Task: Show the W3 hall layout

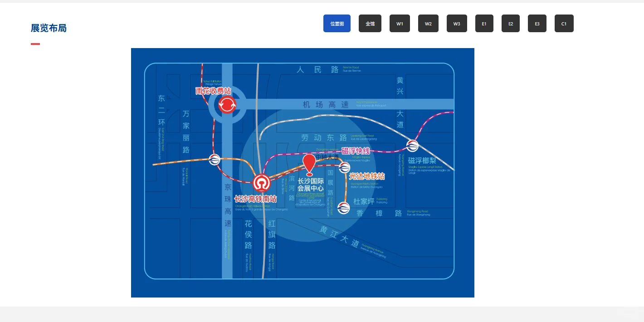Action: (457, 24)
